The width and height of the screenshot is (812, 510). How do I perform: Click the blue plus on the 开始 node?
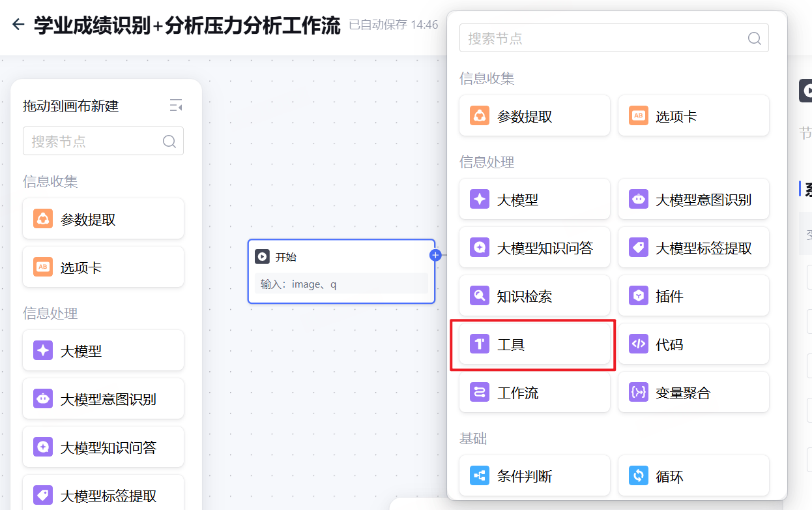point(435,255)
